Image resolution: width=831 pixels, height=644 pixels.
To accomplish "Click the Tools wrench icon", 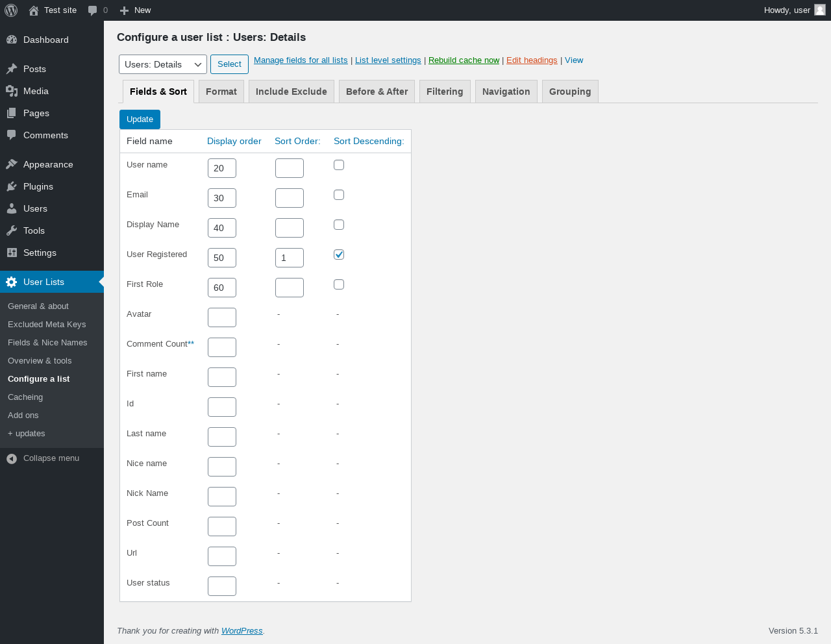I will coord(12,230).
